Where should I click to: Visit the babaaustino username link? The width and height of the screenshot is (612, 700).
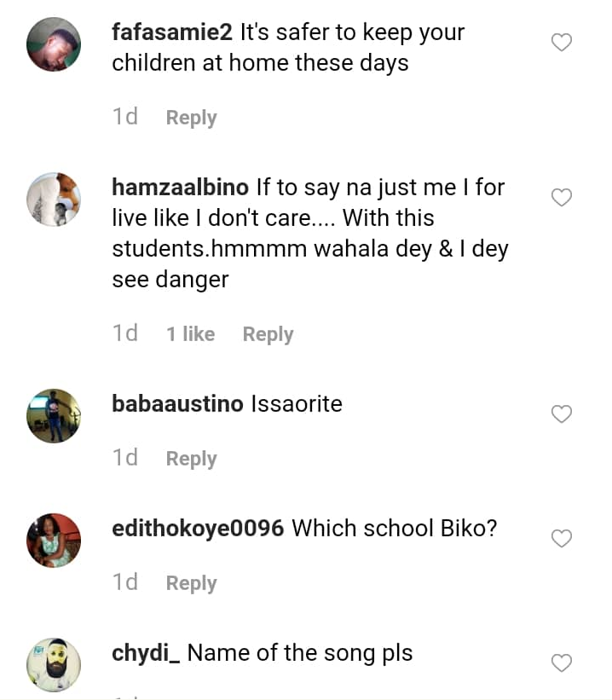tap(177, 404)
